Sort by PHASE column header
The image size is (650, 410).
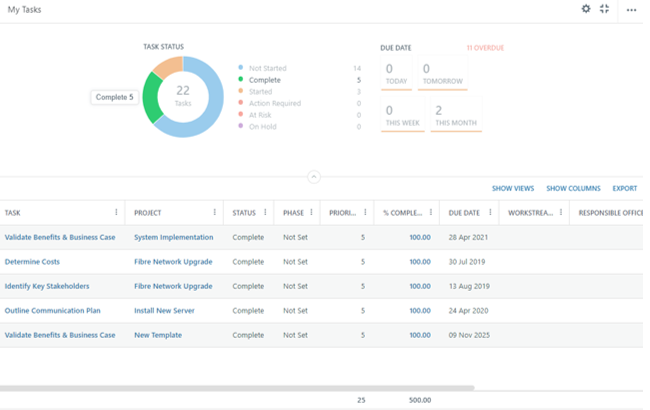point(293,213)
